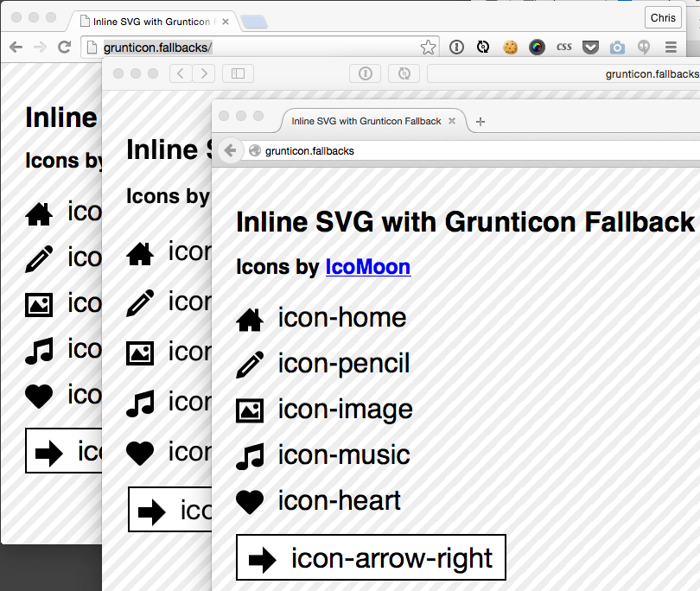Image resolution: width=700 pixels, height=591 pixels.
Task: Click the icon-music text label
Action: [x=344, y=455]
